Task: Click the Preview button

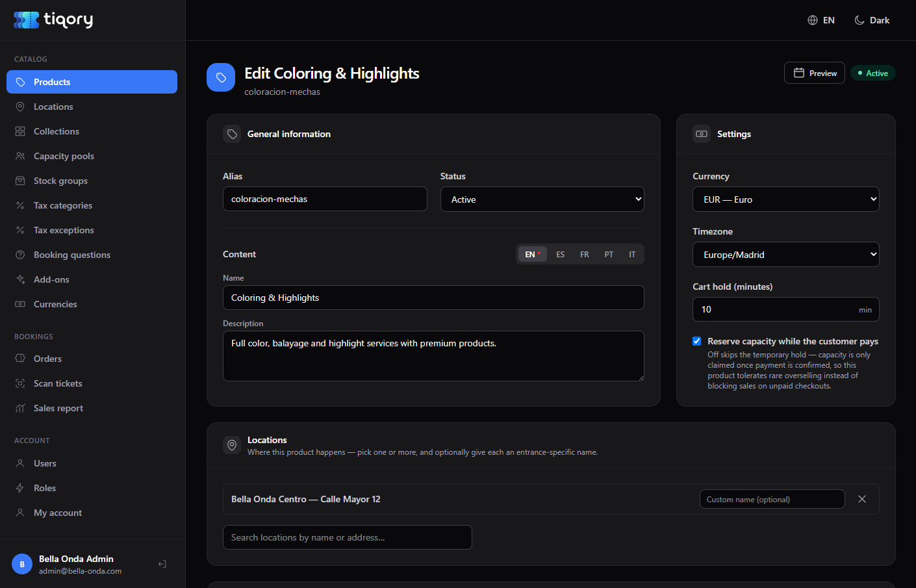Action: tap(815, 73)
